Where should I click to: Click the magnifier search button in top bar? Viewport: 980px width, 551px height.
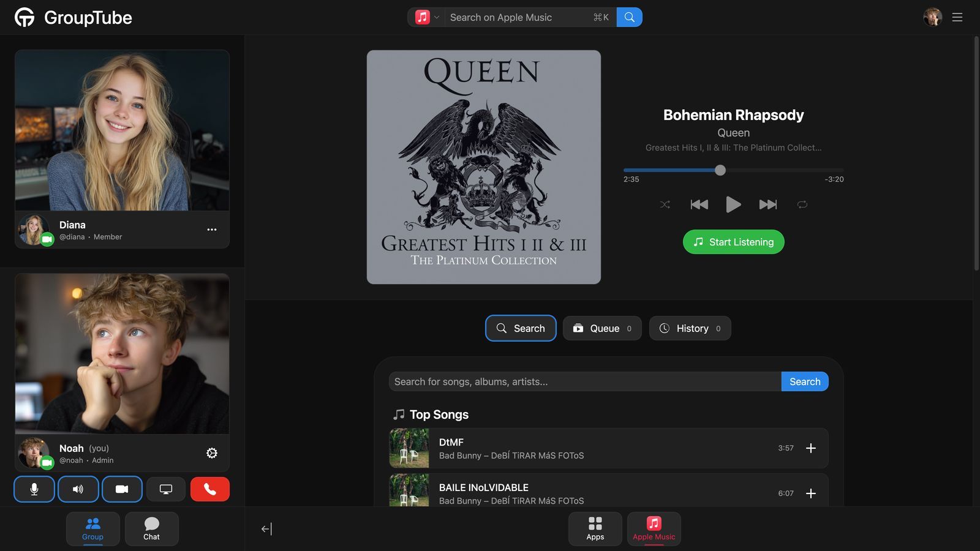629,17
